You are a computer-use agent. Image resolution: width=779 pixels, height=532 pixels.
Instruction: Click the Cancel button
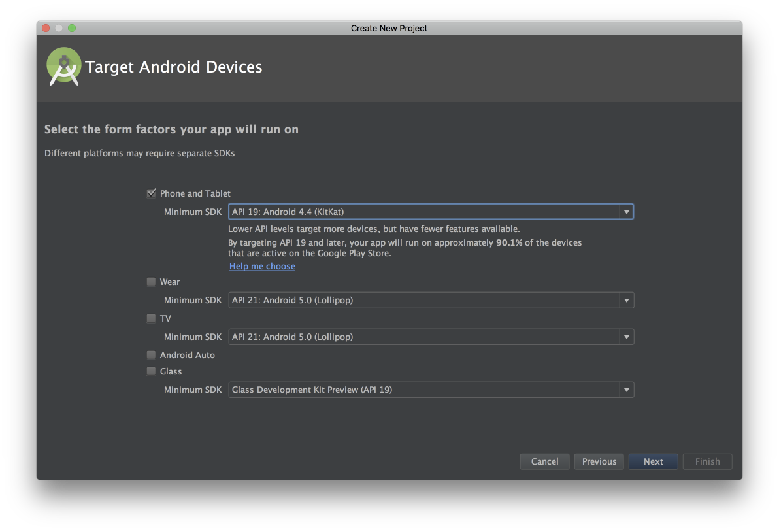coord(544,461)
